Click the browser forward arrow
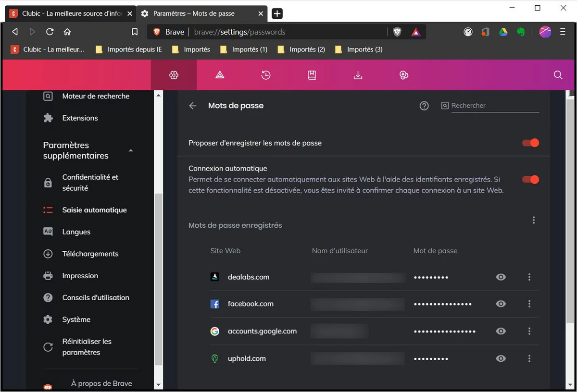This screenshot has width=577, height=392. [x=32, y=32]
